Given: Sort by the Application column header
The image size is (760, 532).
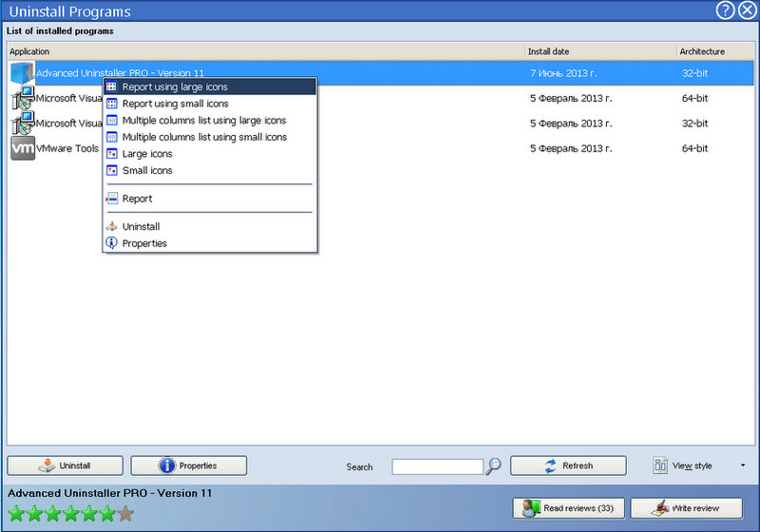Looking at the screenshot, I should 266,51.
